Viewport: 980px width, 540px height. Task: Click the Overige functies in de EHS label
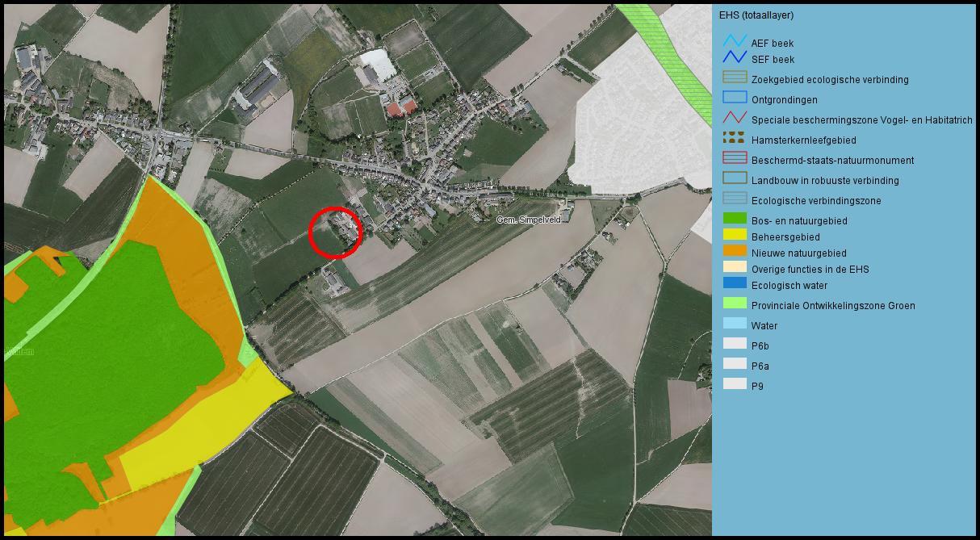[810, 270]
